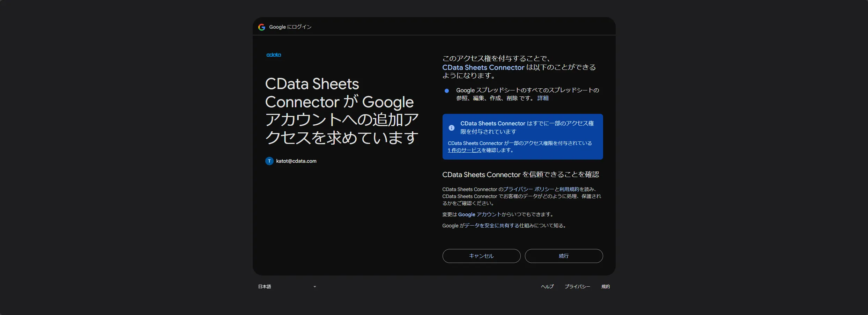Click the title CData Sheets Connector が Google アカウントへの追加アクセスを求めています
Image resolution: width=868 pixels, height=315 pixels.
coord(342,111)
